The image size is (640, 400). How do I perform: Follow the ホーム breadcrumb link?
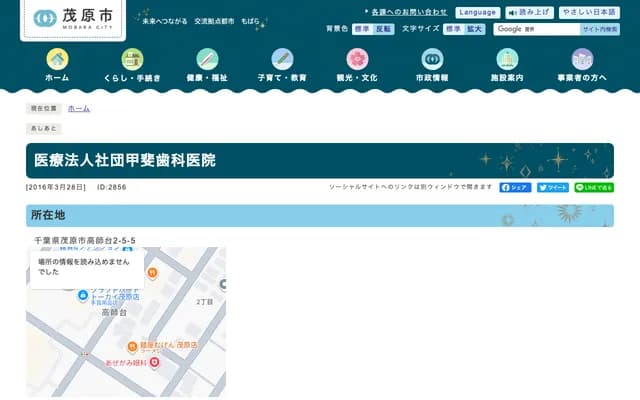click(x=79, y=108)
